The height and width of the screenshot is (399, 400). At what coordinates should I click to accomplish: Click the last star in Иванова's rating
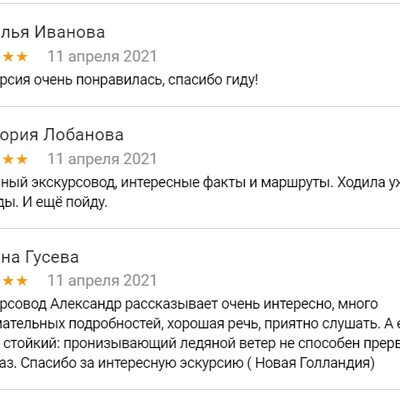tap(22, 57)
